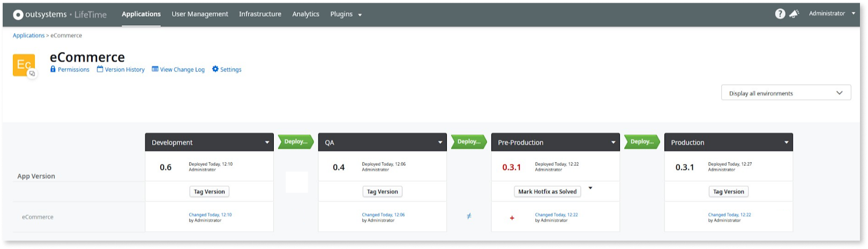Screen dimensions: 868x249
Task: Click the eCommerce module row label
Action: click(x=38, y=217)
